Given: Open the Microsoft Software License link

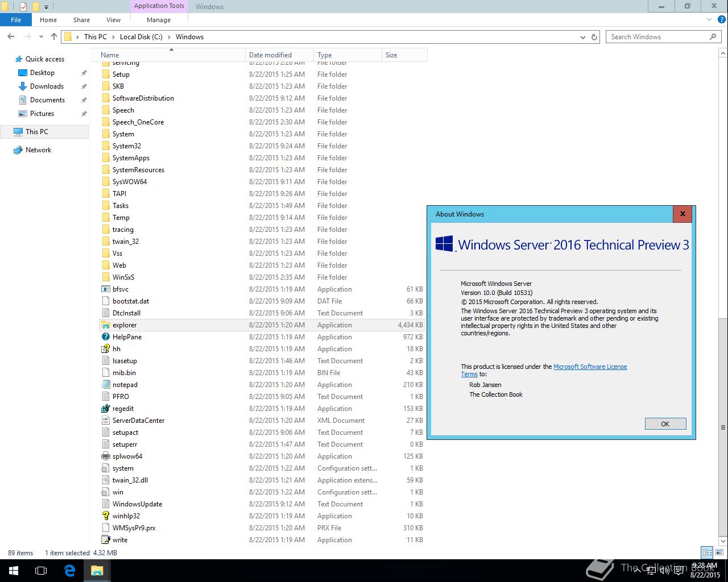Looking at the screenshot, I should 590,367.
